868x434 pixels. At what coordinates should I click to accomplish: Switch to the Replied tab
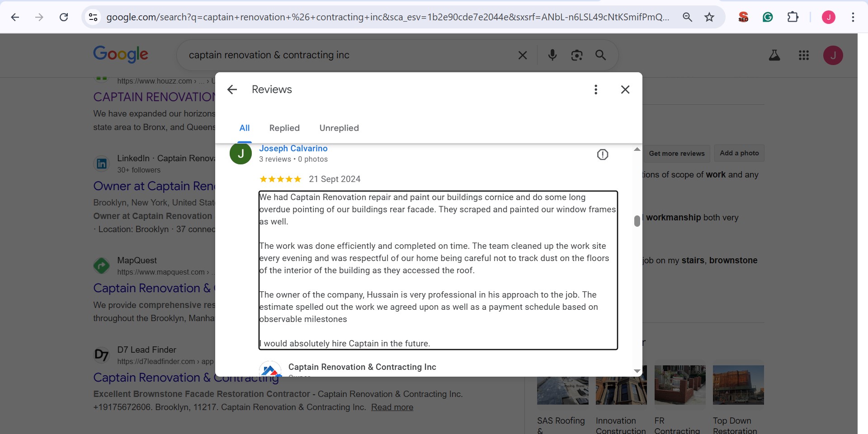coord(284,128)
